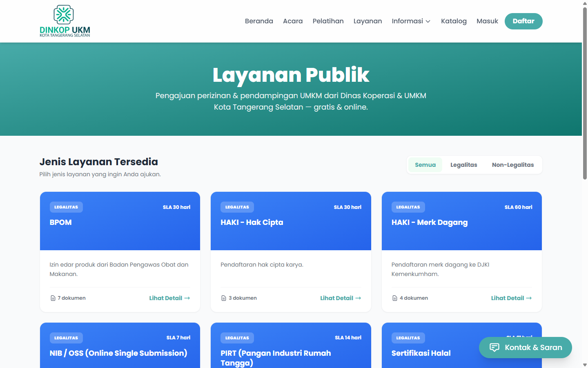Open Lihat Detail for HAKI - Merk Dagang

511,298
